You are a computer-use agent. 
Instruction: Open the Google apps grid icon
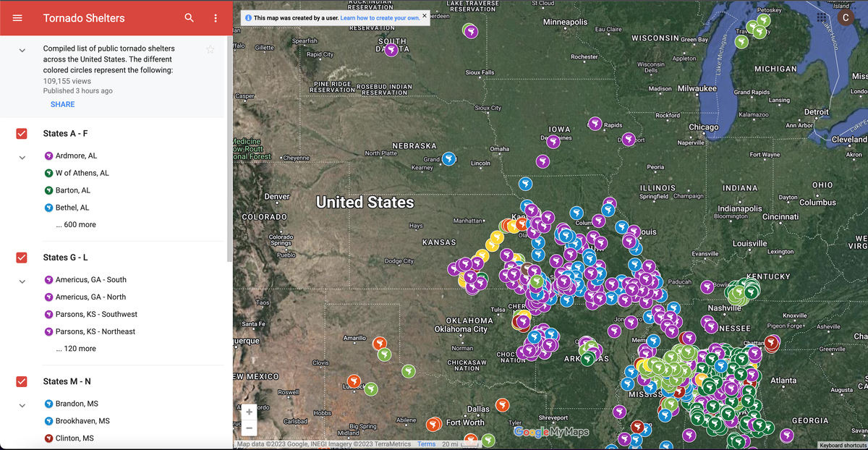821,17
